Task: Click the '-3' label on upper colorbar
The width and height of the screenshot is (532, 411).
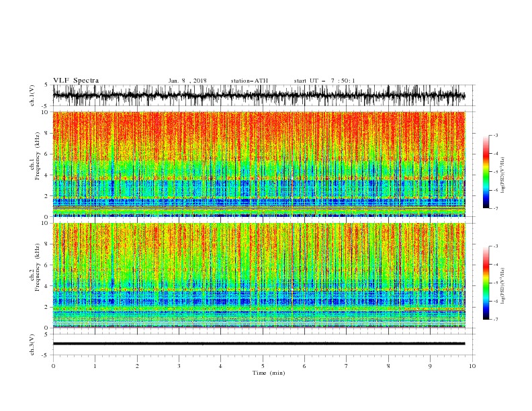Action: tap(495, 135)
